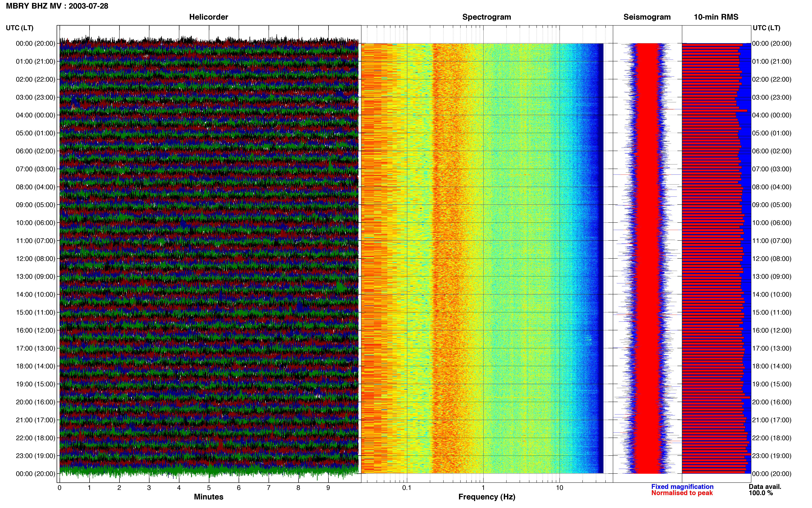Viewport: 812px width, 508px height.
Task: Click left time label '22:00 (18:00)'
Action: 36,438
